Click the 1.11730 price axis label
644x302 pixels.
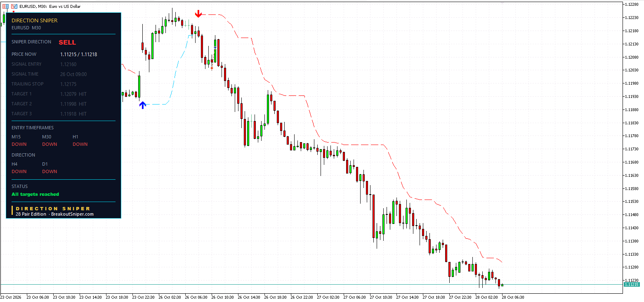632,149
